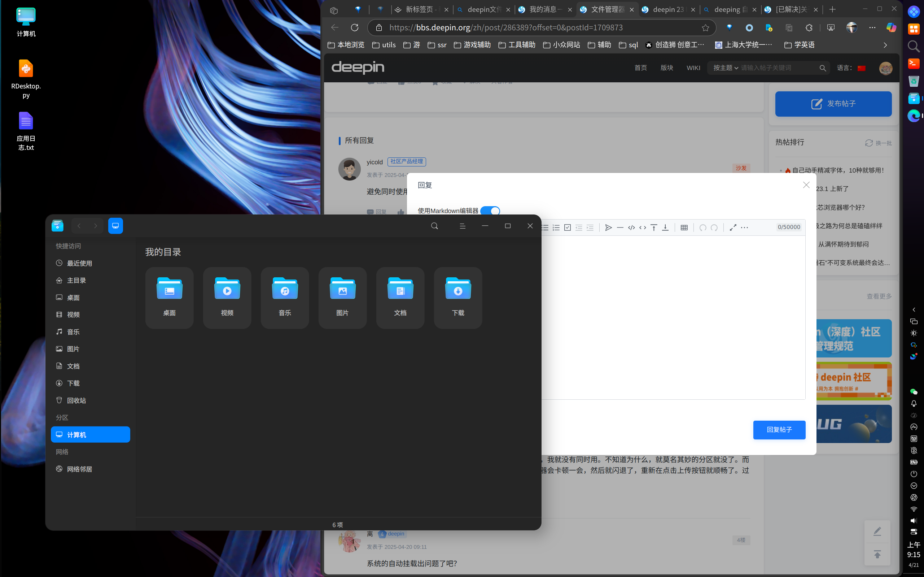The width and height of the screenshot is (924, 577).
Task: Select 桌面 in the sidebar
Action: [90, 298]
